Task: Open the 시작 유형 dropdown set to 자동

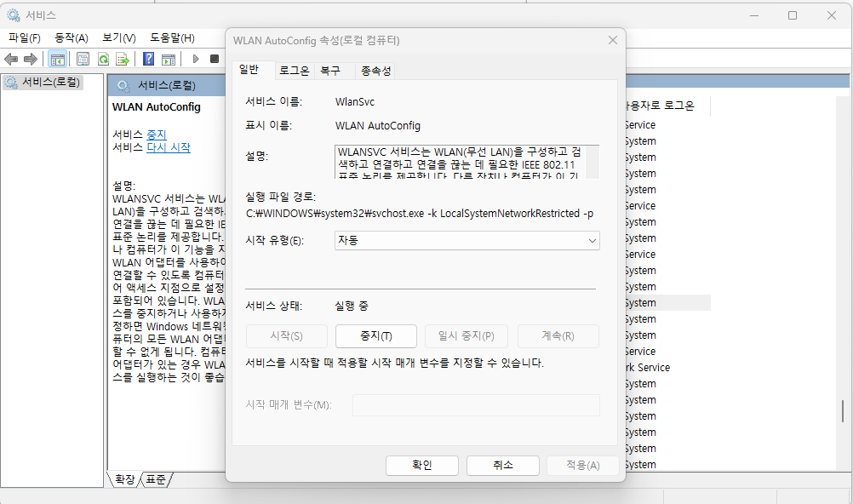Action: point(467,241)
